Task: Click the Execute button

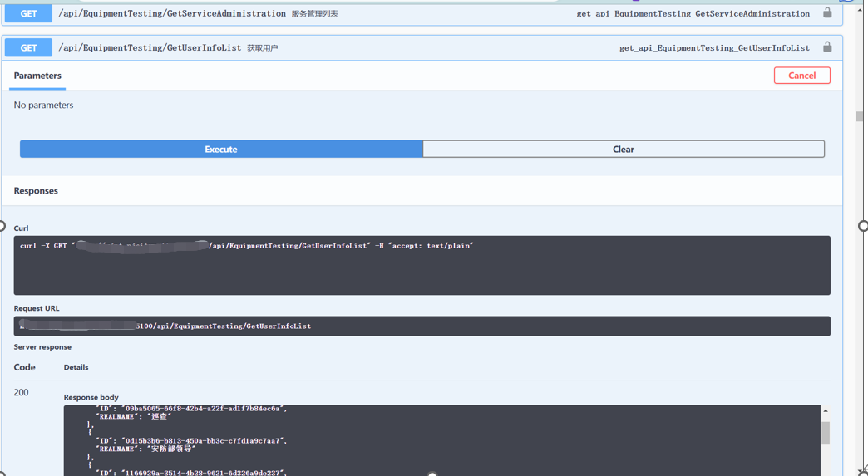Action: 221,150
